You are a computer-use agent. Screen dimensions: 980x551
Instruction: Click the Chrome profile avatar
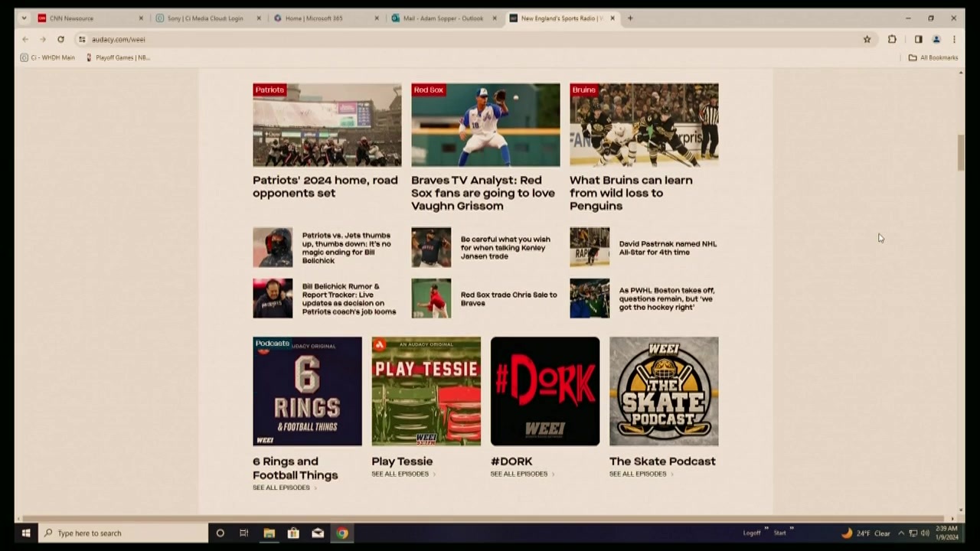click(x=936, y=39)
